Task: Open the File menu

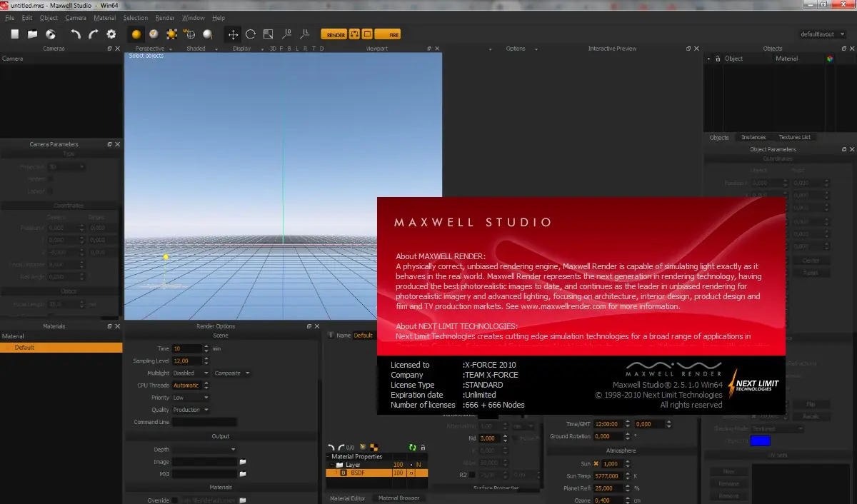Action: pyautogui.click(x=10, y=18)
